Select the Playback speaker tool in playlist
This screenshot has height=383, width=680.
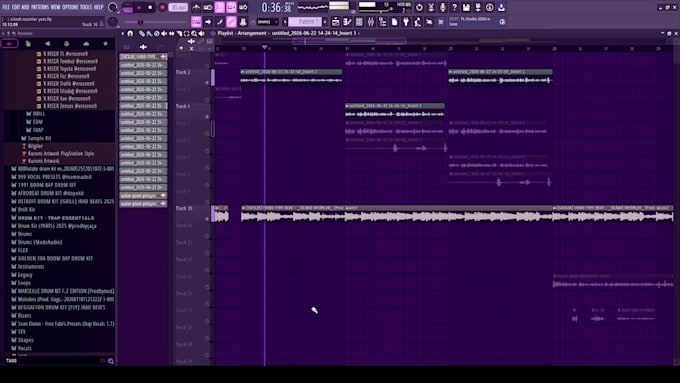point(201,33)
